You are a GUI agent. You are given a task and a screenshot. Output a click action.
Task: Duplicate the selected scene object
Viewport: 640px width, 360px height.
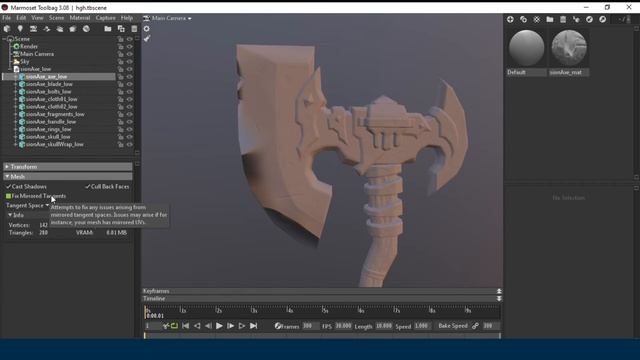pos(121,29)
